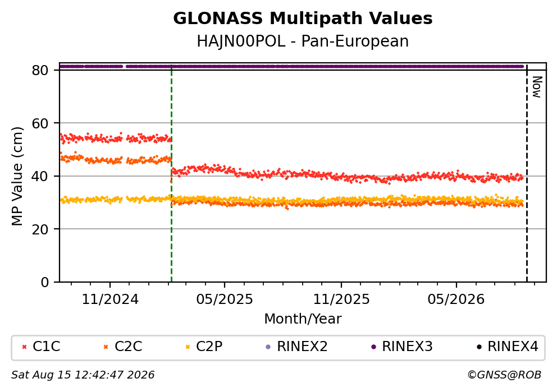This screenshot has width=557, height=392.
Task: Click the MP Value (cm) axis title
Action: tap(17, 176)
